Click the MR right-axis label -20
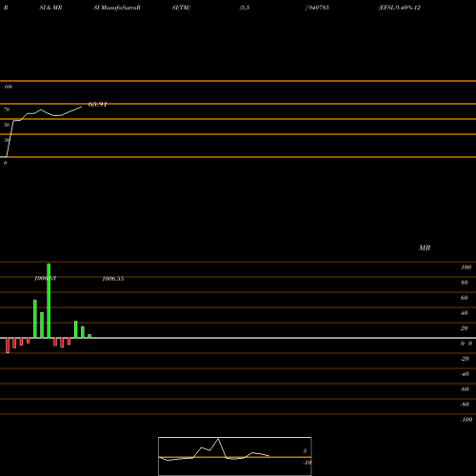The height and width of the screenshot is (476, 476). point(465,359)
